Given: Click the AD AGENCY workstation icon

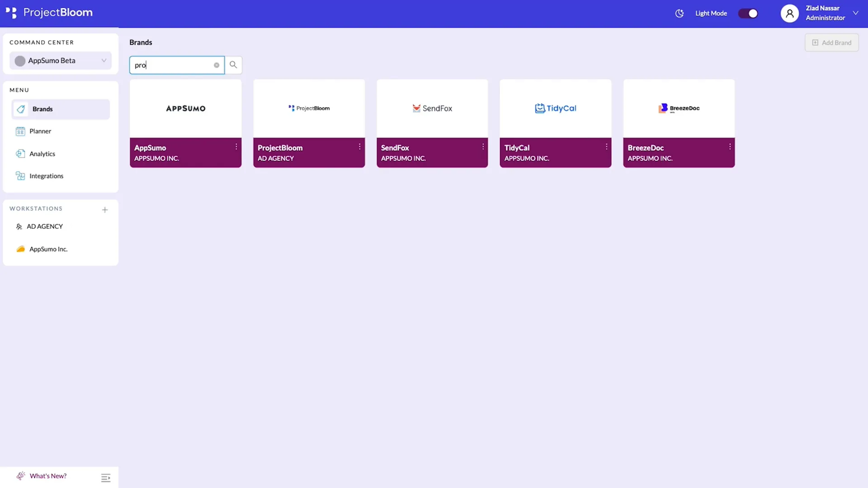Looking at the screenshot, I should point(19,227).
